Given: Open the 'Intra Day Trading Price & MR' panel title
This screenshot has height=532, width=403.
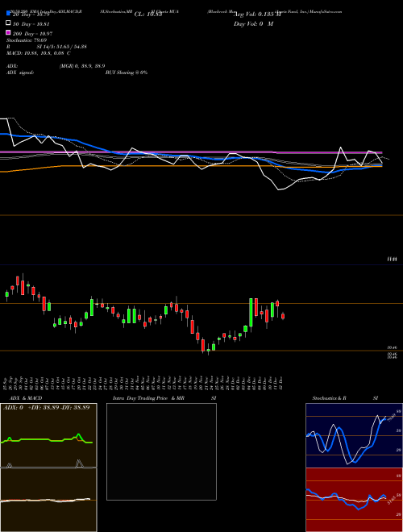Looking at the screenshot, I should [148, 398].
